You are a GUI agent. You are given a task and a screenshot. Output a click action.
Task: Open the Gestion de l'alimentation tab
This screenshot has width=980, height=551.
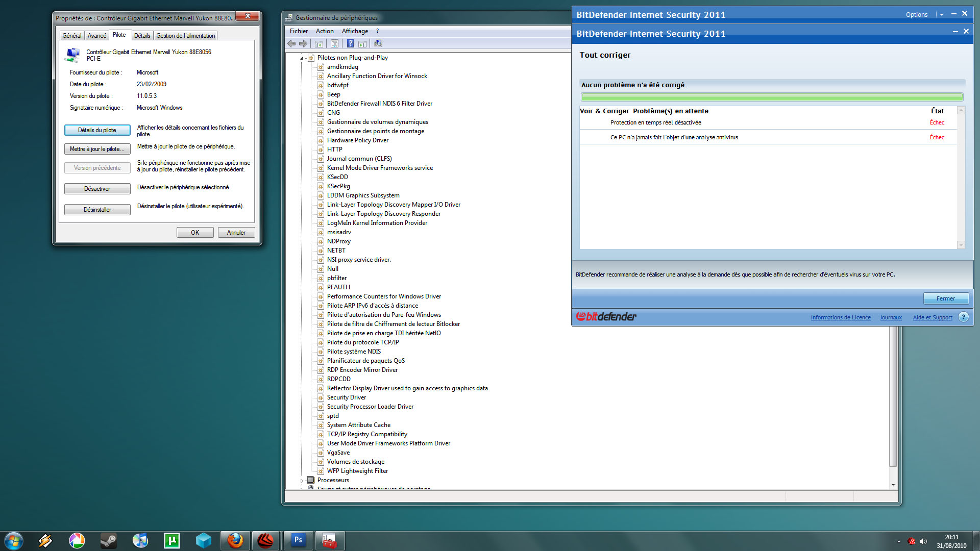click(x=185, y=36)
